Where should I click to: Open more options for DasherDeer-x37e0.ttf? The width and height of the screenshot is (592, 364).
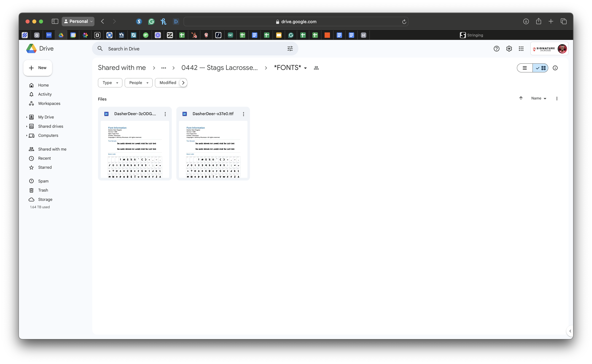243,114
